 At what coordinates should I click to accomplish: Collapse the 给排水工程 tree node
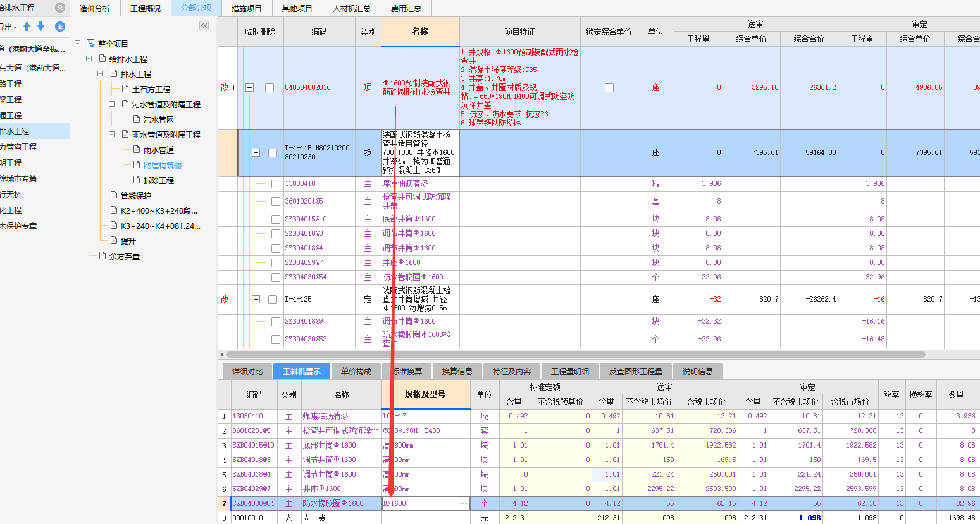89,59
